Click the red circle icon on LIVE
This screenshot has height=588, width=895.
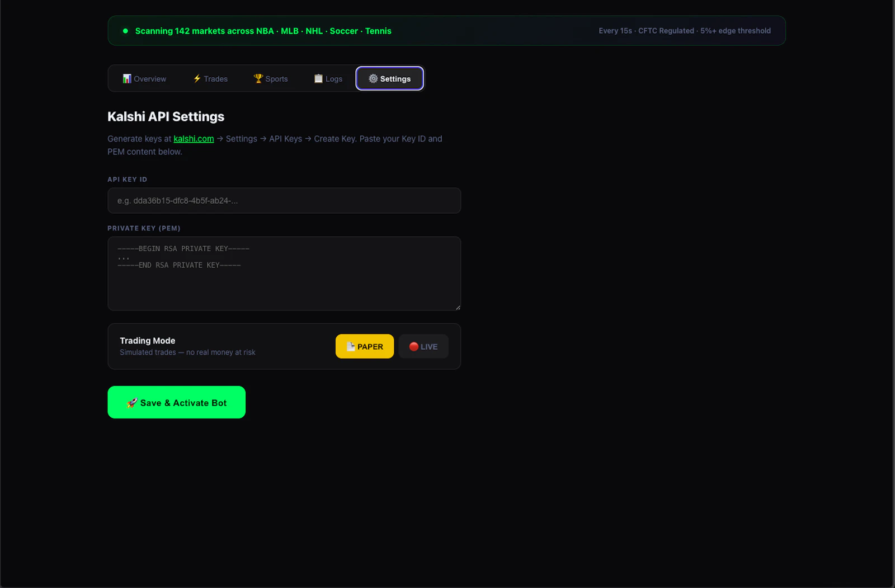click(414, 346)
